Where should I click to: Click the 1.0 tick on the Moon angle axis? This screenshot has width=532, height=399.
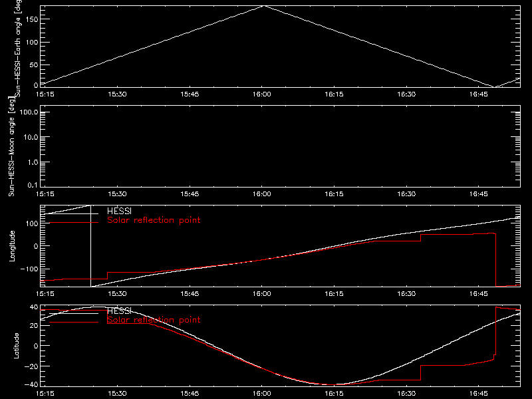click(33, 162)
